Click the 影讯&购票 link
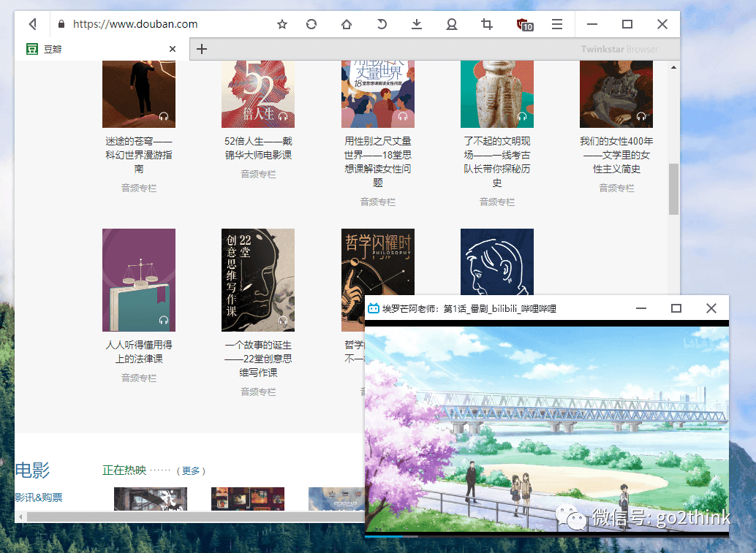 (x=39, y=497)
